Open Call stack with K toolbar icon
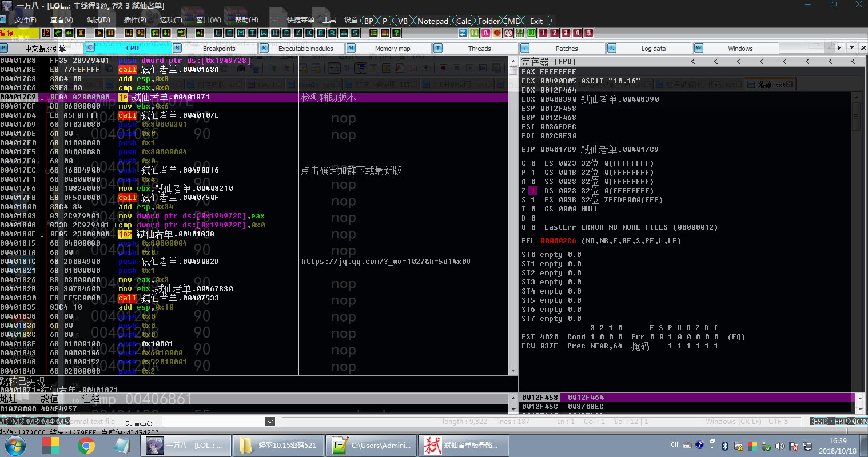The image size is (868, 457). (309, 33)
